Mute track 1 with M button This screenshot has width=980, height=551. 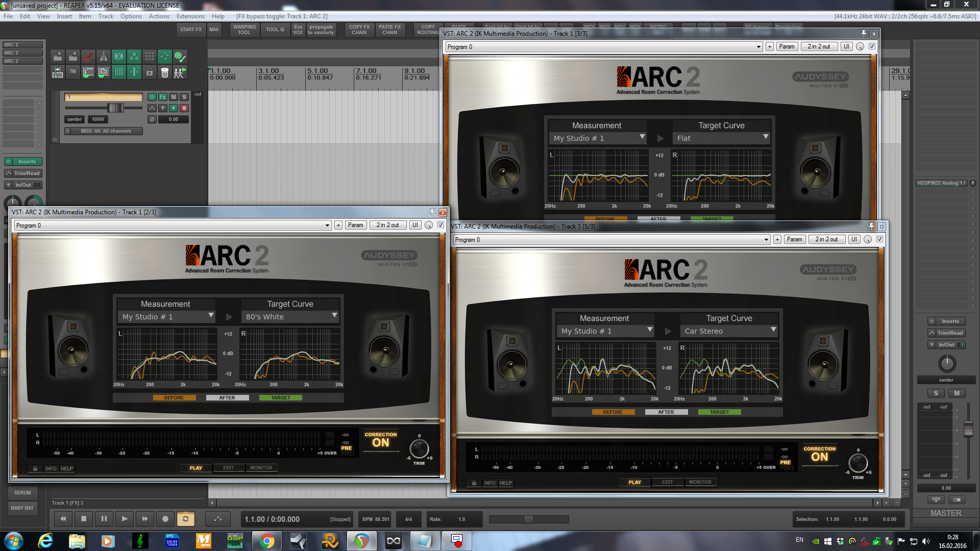point(174,97)
